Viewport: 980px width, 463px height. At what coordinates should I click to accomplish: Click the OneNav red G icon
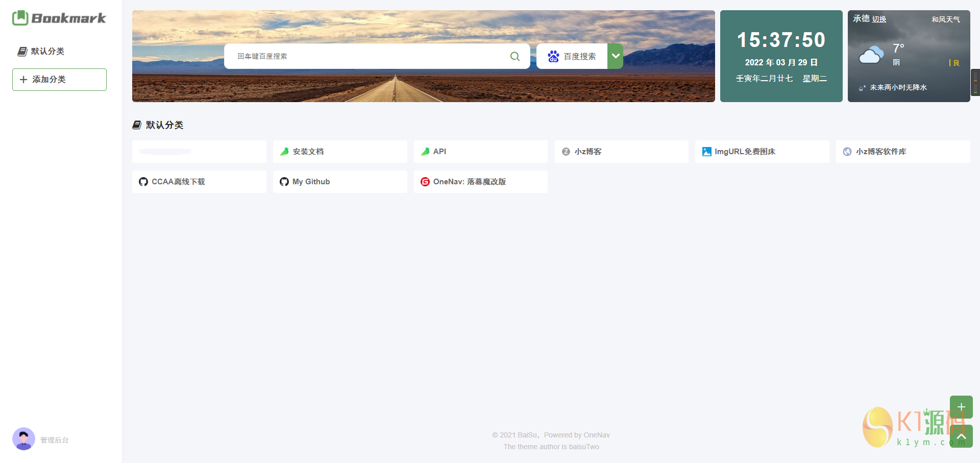click(425, 182)
